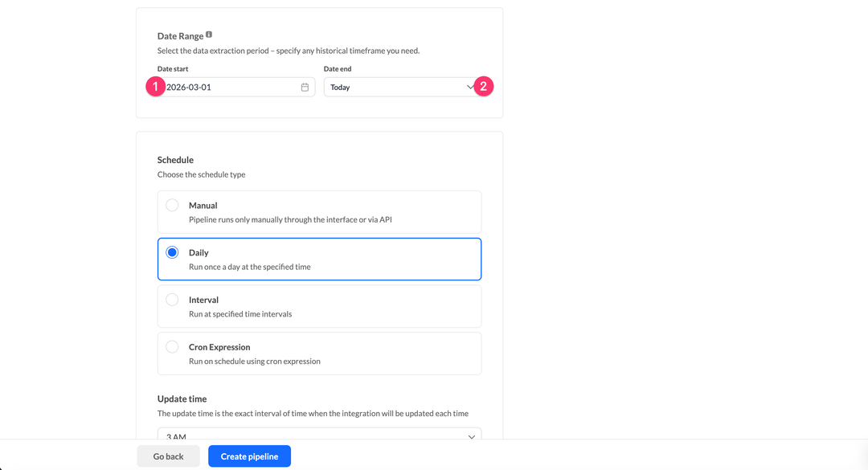868x470 pixels.
Task: Click the Date Range info icon
Action: (x=209, y=35)
